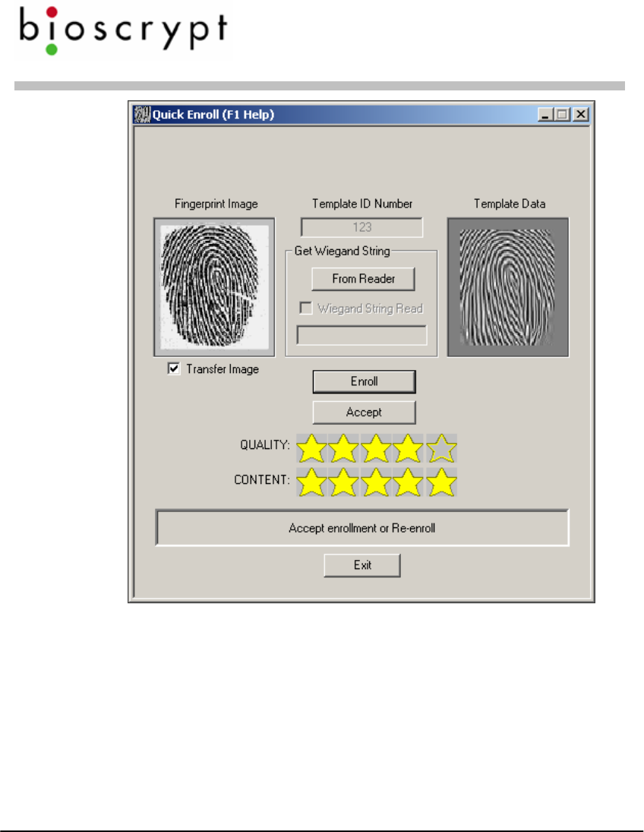Viewport: 644px width, 832px height.
Task: Click the 'Template Data' label
Action: click(510, 204)
